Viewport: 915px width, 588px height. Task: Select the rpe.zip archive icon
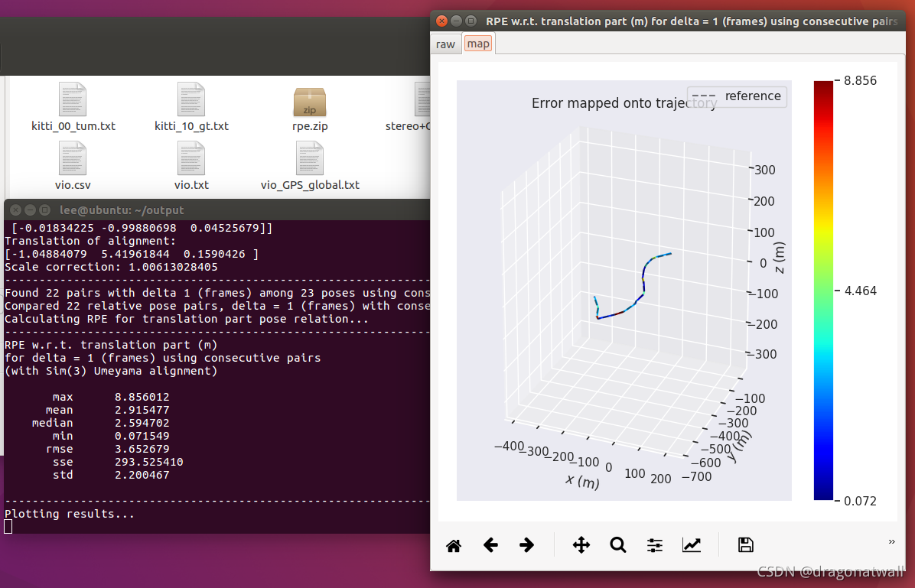310,102
